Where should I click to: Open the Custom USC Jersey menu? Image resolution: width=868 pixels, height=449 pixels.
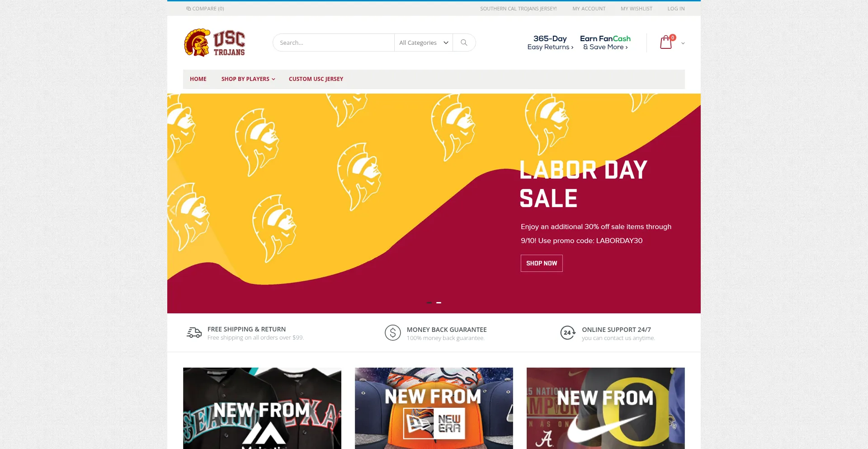pos(316,79)
